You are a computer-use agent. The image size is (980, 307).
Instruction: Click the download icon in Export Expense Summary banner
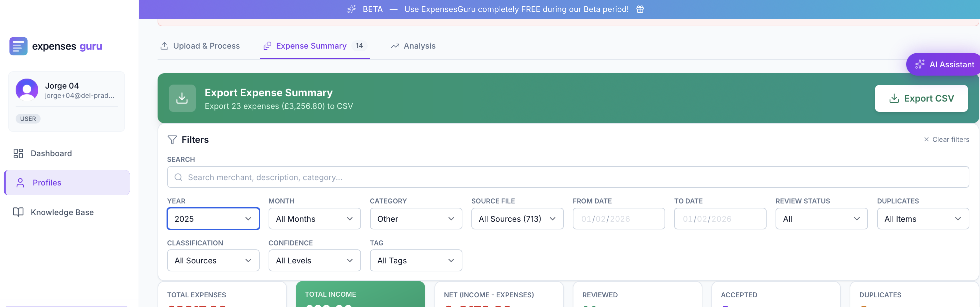pos(182,98)
